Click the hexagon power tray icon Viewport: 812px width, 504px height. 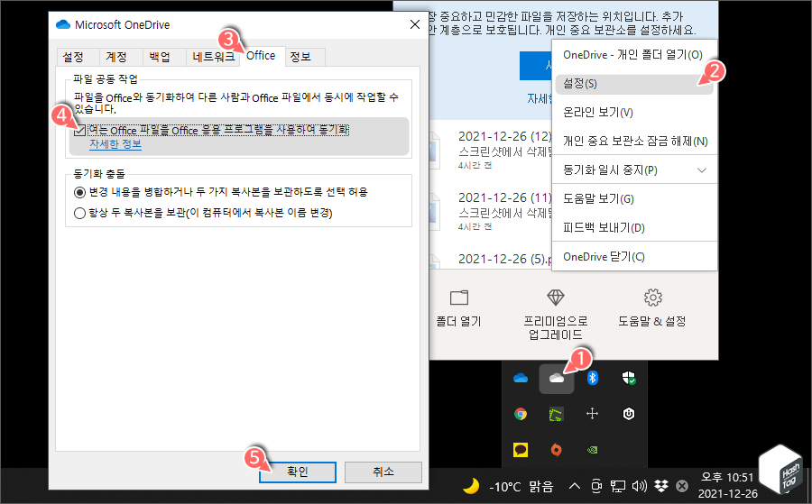629,414
